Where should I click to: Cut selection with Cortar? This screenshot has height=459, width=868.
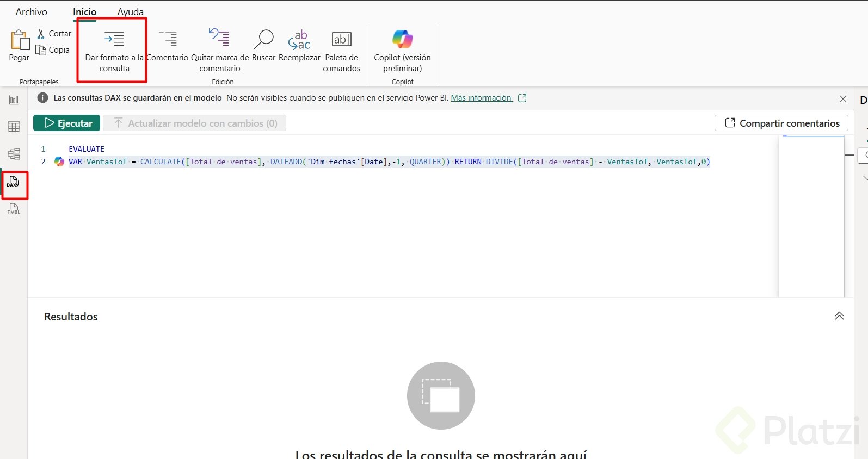click(x=54, y=34)
